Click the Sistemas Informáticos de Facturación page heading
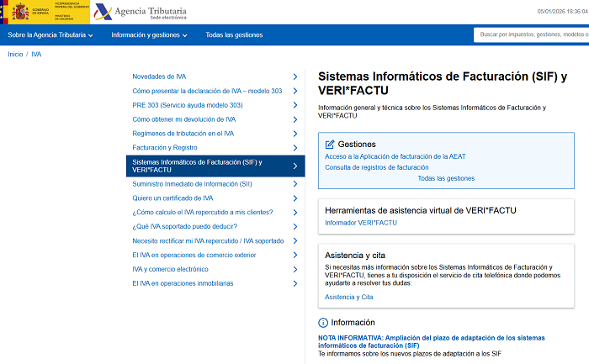Viewport: 589px width, 364px height. point(443,83)
